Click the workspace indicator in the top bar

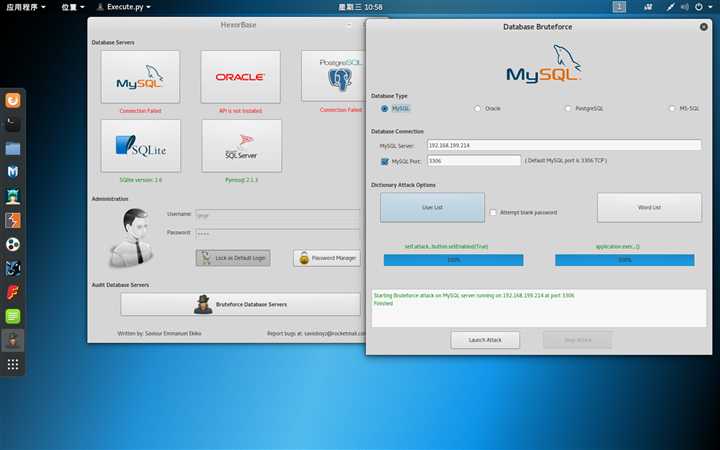click(x=619, y=6)
